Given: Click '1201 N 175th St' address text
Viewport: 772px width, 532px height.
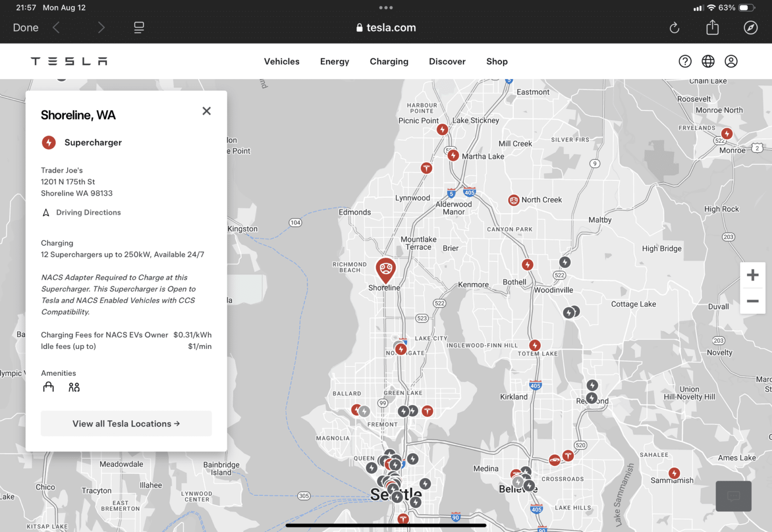Looking at the screenshot, I should pos(68,182).
